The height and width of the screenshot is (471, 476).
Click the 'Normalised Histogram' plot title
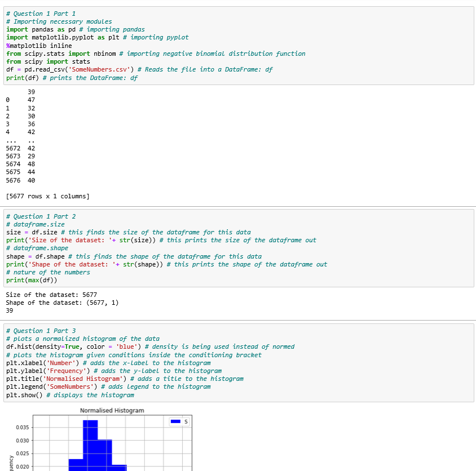112,410
